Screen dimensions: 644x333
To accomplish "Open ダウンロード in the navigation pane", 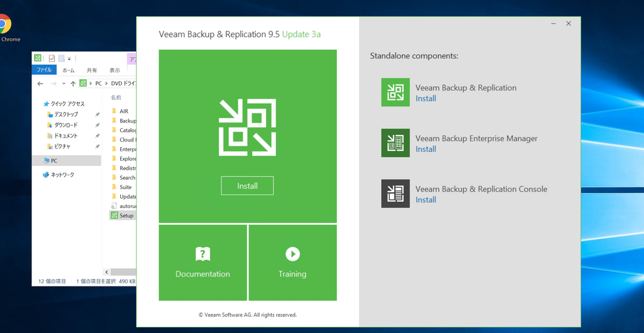I will 65,125.
